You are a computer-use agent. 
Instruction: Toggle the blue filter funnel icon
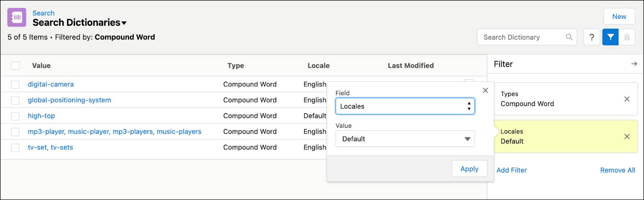click(x=610, y=37)
